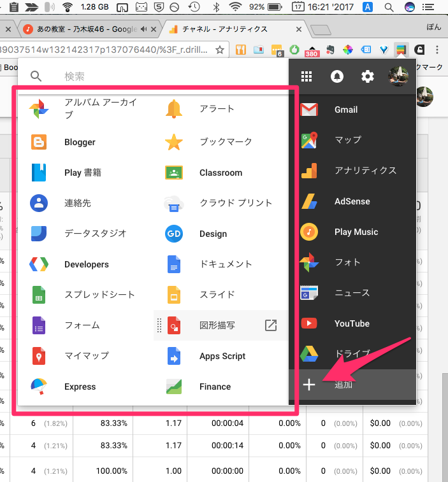This screenshot has width=448, height=482.
Task: Open macOS Spotlight search icon
Action: 389,7
